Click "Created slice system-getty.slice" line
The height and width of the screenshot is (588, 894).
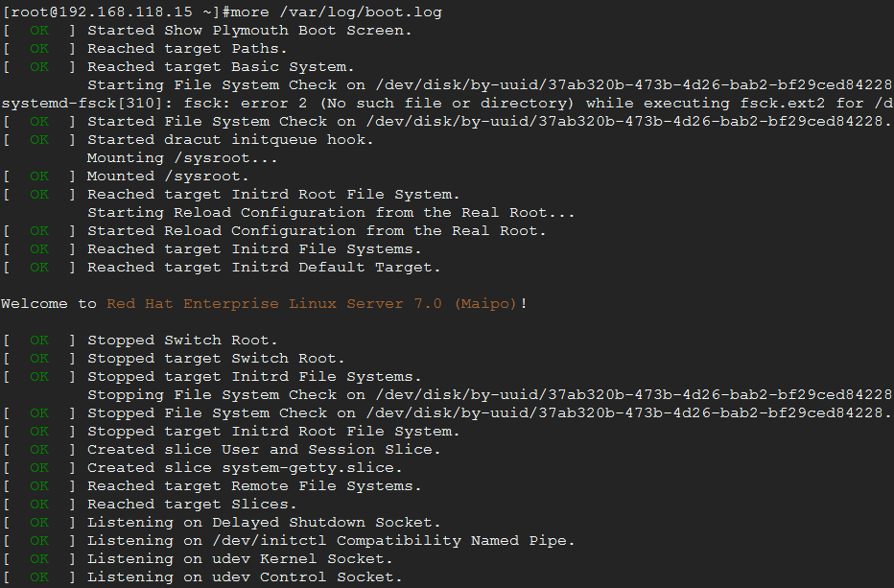[x=245, y=468]
